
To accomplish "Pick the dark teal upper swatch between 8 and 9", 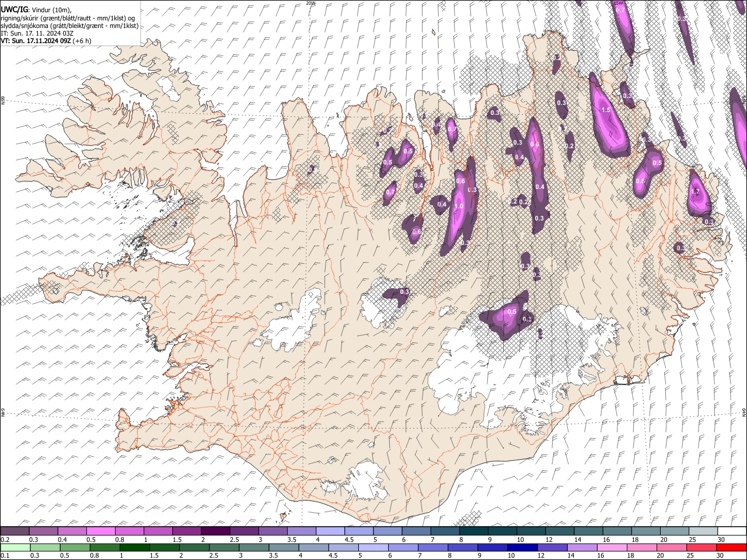I will 474,531.
